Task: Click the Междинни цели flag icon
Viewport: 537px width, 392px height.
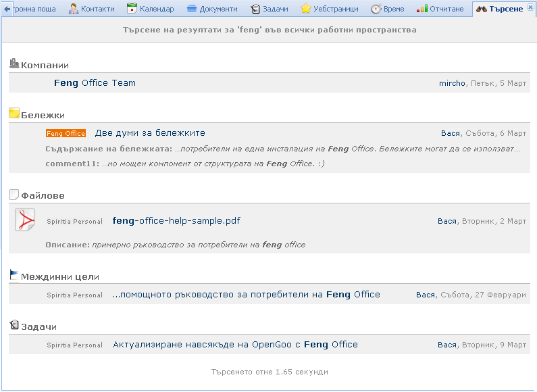Action: coord(14,275)
